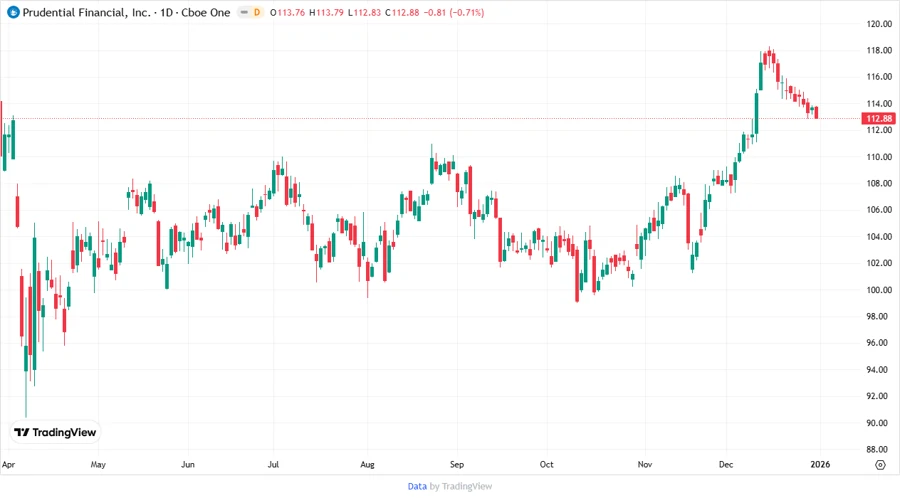Viewport: 900px width, 498px height.
Task: Click the 118.00 price scale label
Action: click(x=879, y=50)
